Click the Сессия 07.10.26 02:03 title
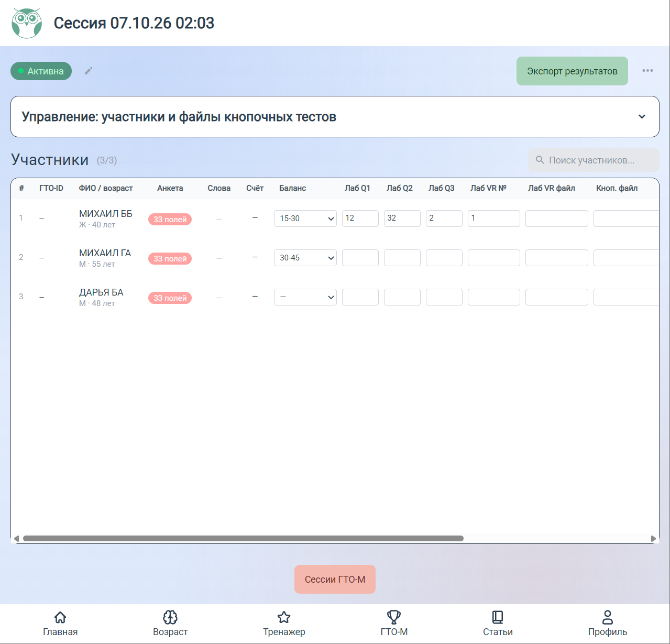This screenshot has height=644, width=670. pos(134,23)
